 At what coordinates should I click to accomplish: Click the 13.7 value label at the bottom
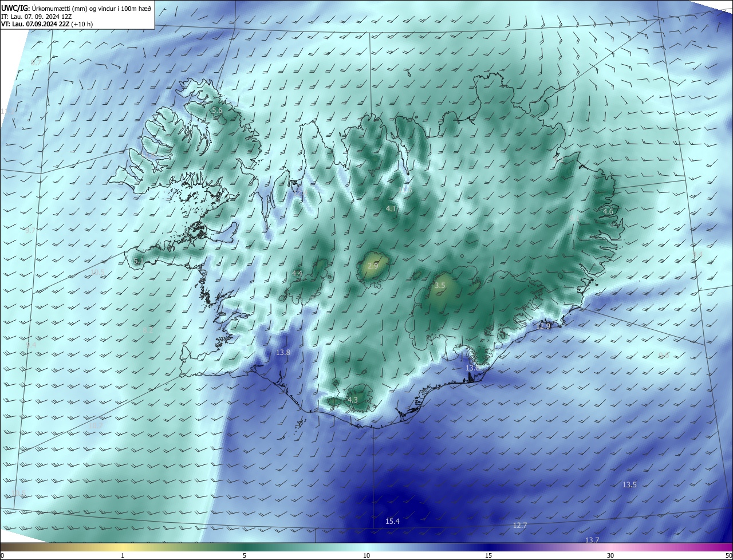592,540
